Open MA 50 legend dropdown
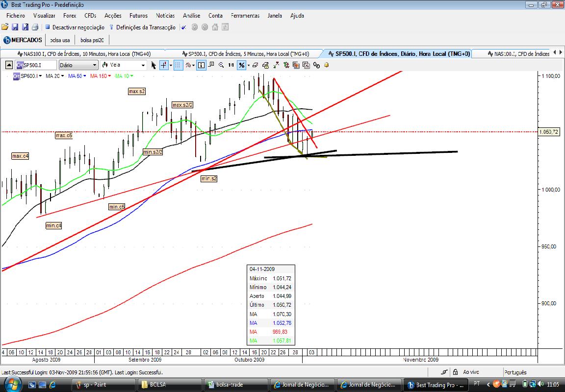This screenshot has width=565, height=392. point(85,76)
